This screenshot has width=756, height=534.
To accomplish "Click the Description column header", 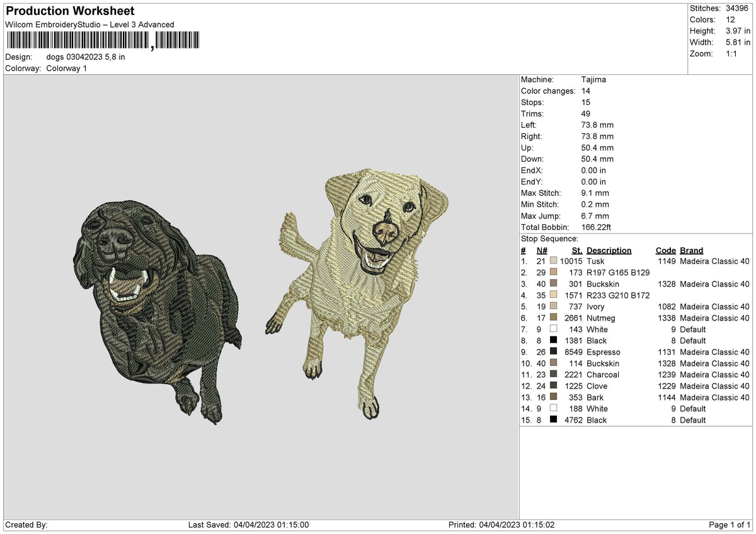I will (609, 250).
